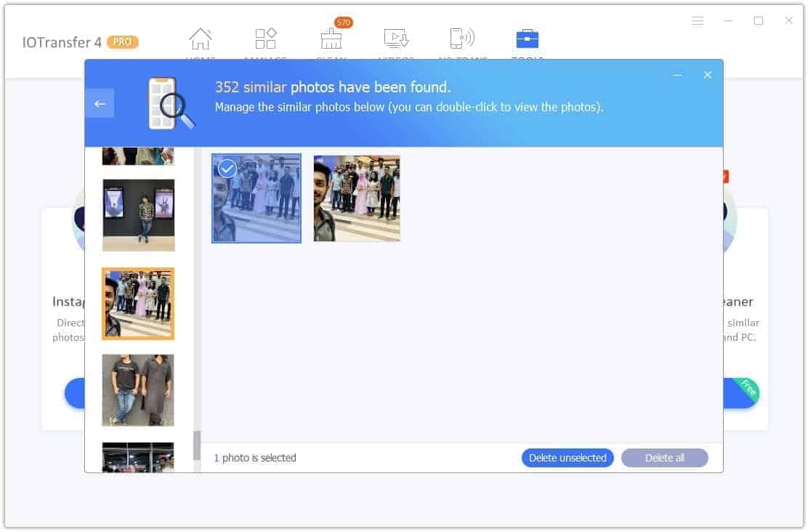
Task: Open the AIR TRANS phone transfer icon
Action: [x=461, y=38]
